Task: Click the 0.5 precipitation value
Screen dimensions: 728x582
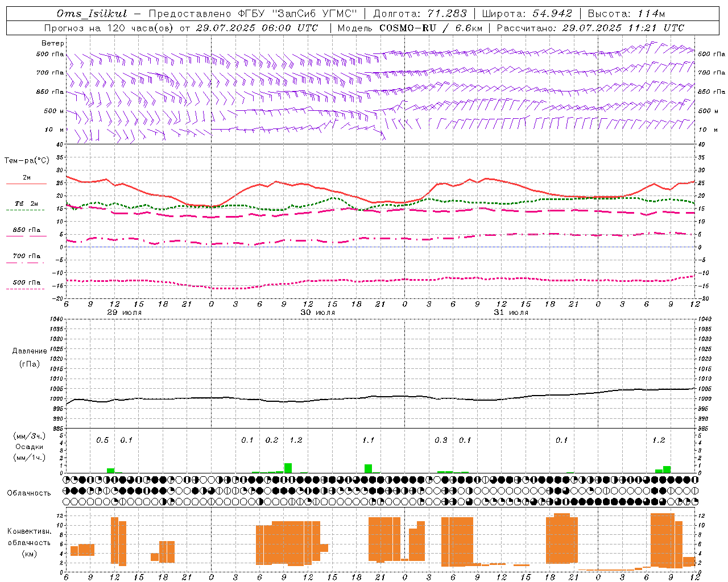Action: pos(102,440)
